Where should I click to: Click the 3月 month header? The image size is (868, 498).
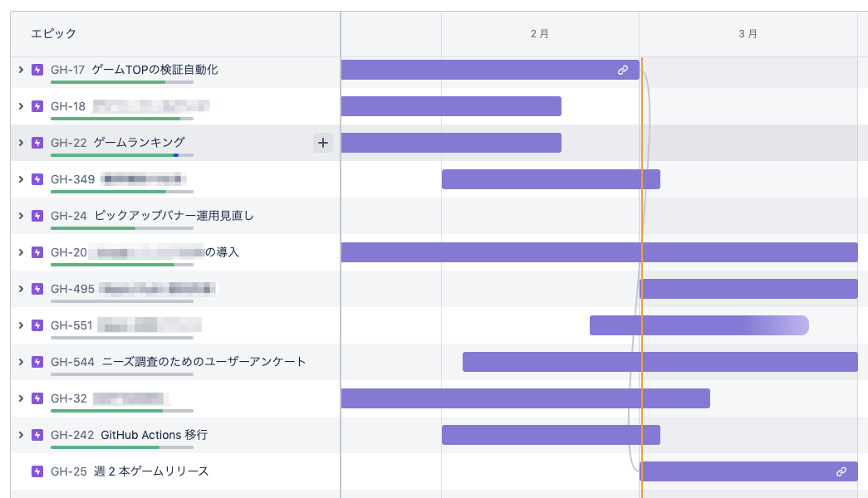pyautogui.click(x=748, y=34)
